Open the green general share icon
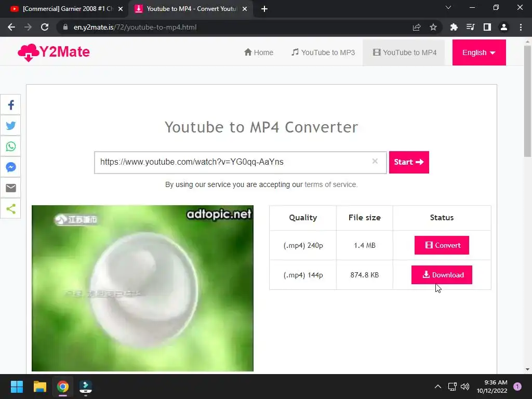 pos(10,209)
